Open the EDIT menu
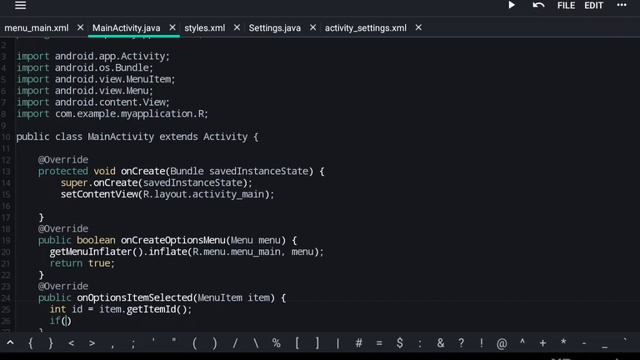Viewport: 640px width, 360px height. point(593,6)
